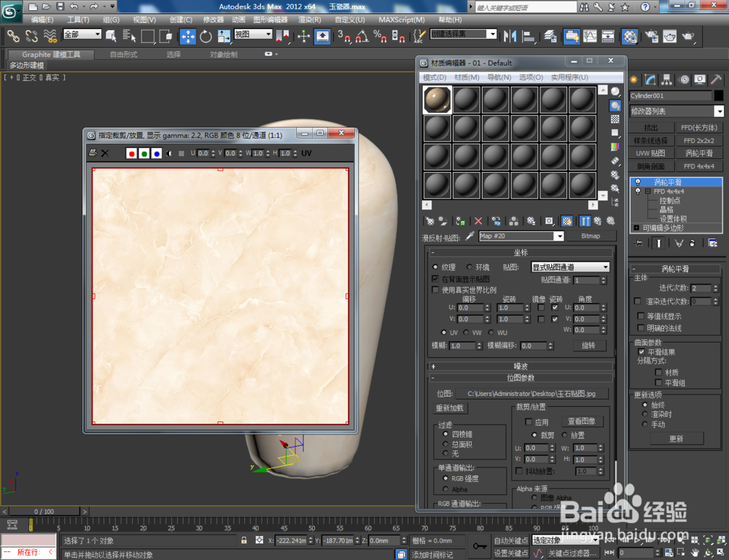Open the Map #20 name dropdown

coord(559,236)
